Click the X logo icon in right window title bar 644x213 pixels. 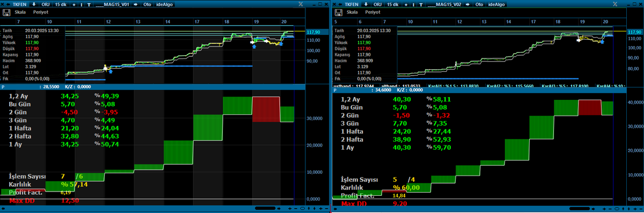[x=616, y=4]
